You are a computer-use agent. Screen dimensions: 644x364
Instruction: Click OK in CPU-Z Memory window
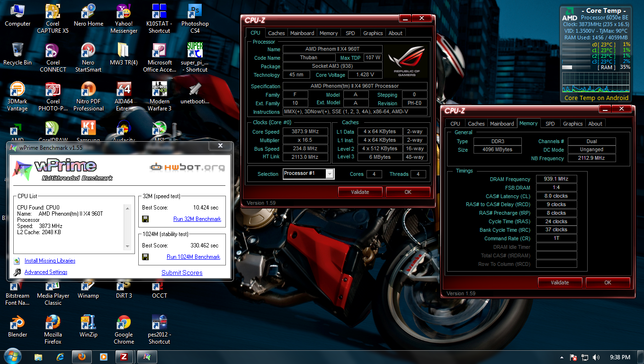coord(608,282)
